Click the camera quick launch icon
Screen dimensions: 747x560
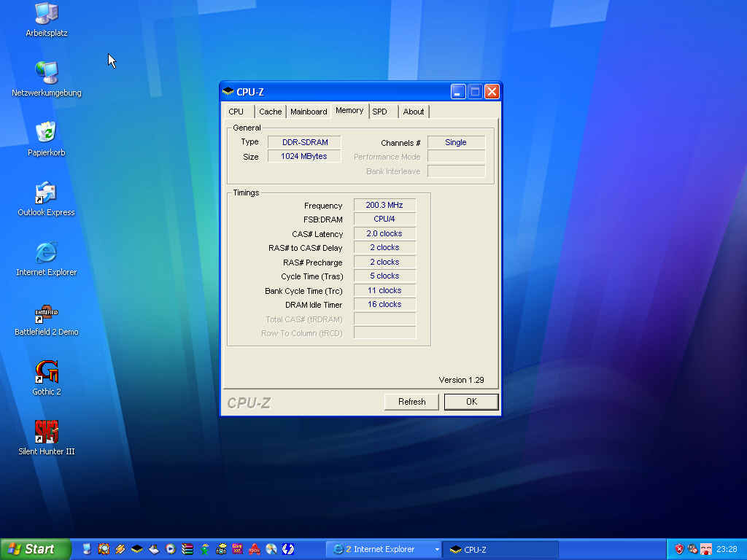pos(221,549)
